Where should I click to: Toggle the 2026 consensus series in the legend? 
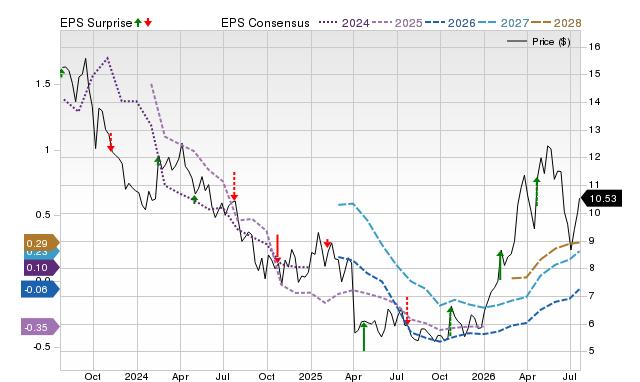(450, 23)
